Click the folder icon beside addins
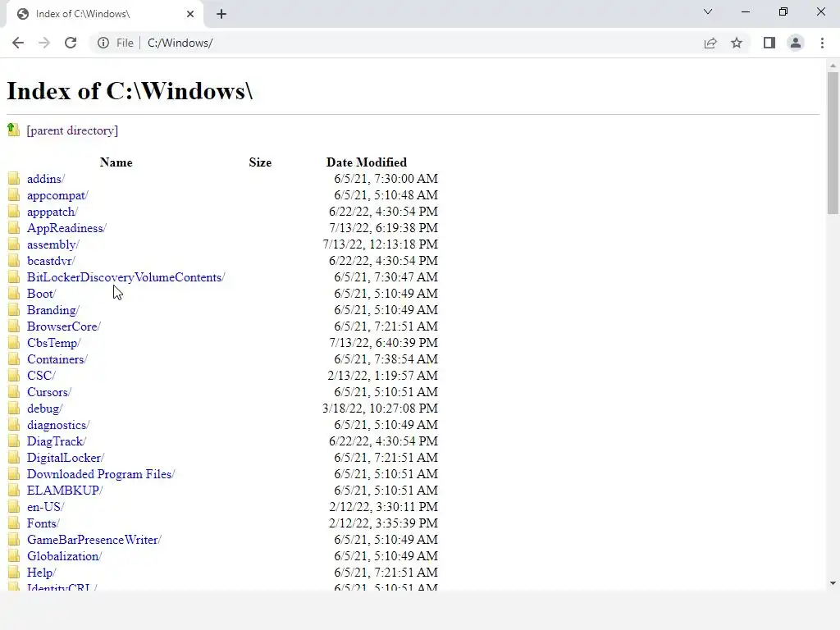This screenshot has width=840, height=630. pos(14,178)
